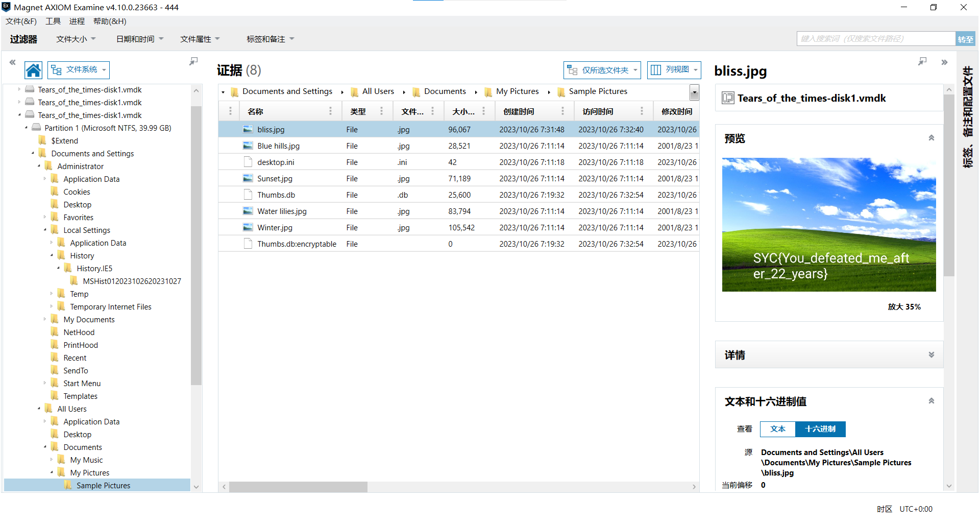Click the Winter.jpg image icon

pos(248,227)
